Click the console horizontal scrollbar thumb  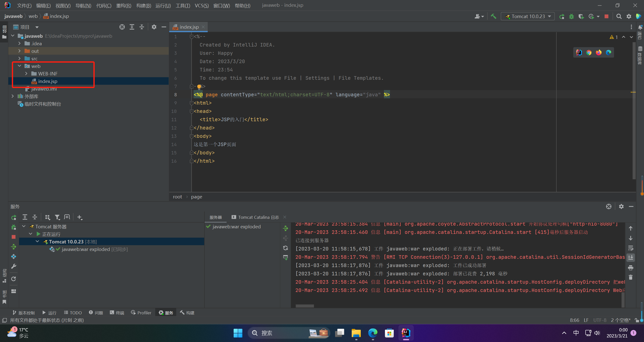point(305,306)
